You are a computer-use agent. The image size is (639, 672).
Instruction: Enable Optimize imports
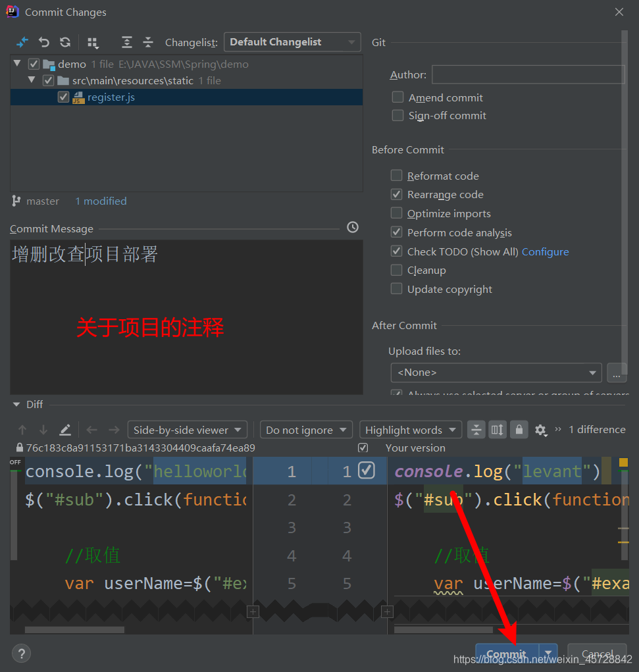click(396, 213)
